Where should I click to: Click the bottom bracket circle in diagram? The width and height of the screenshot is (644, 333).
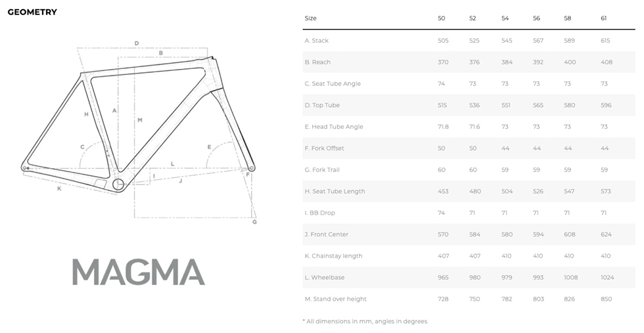point(118,185)
